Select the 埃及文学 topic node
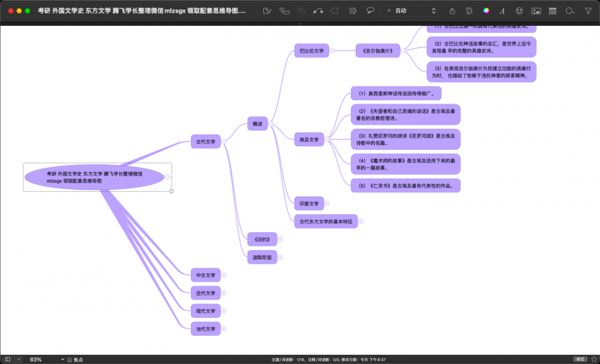This screenshot has height=364, width=600. (309, 140)
